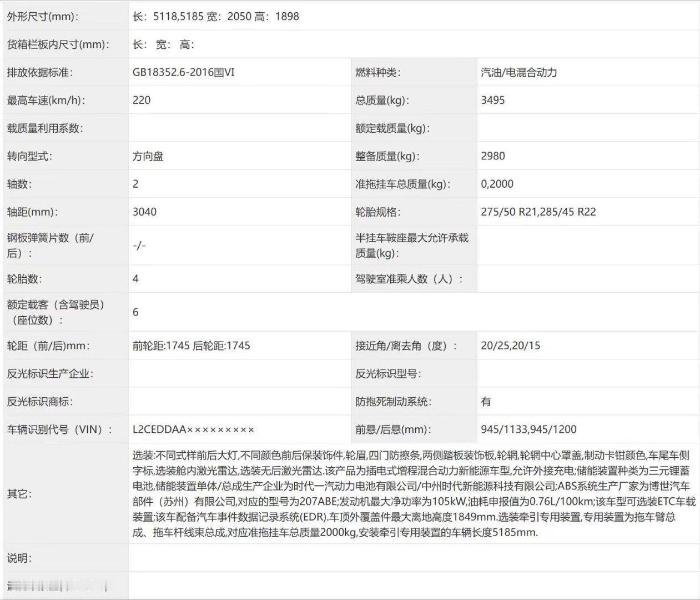
Task: Select the 汽油/电混合动力 value
Action: pos(519,72)
